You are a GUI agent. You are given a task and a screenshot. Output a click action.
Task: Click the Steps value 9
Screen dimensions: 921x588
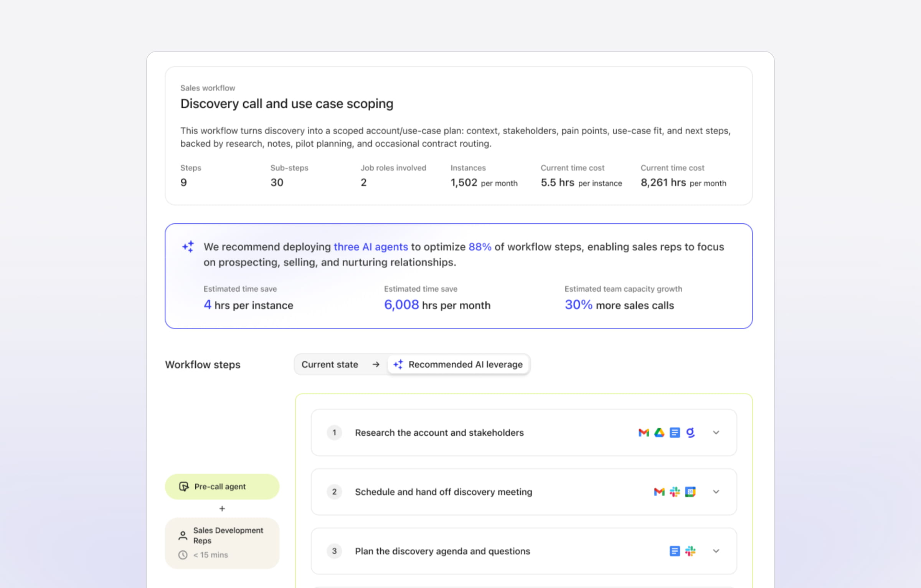pyautogui.click(x=184, y=182)
